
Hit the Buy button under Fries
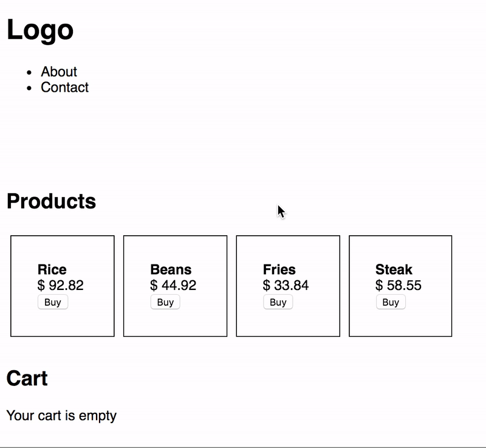[x=278, y=302]
